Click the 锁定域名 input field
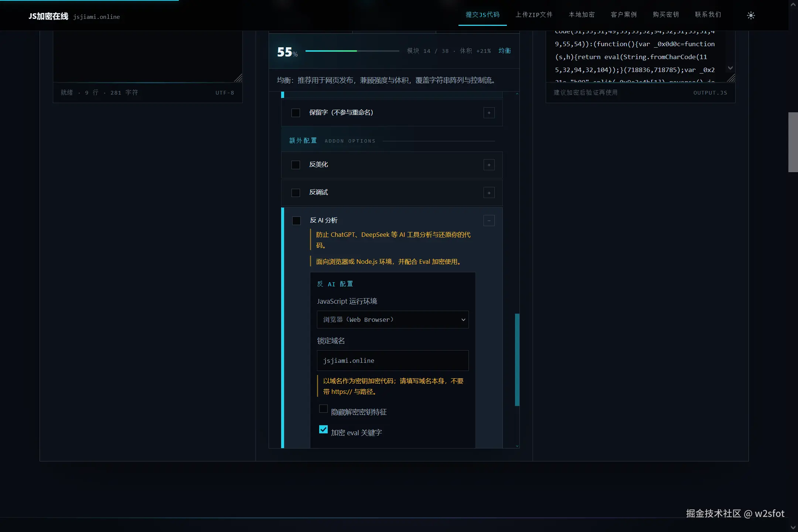 (393, 361)
